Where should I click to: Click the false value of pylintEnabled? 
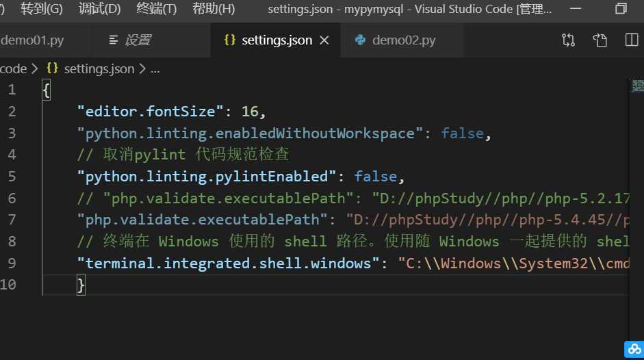[375, 176]
